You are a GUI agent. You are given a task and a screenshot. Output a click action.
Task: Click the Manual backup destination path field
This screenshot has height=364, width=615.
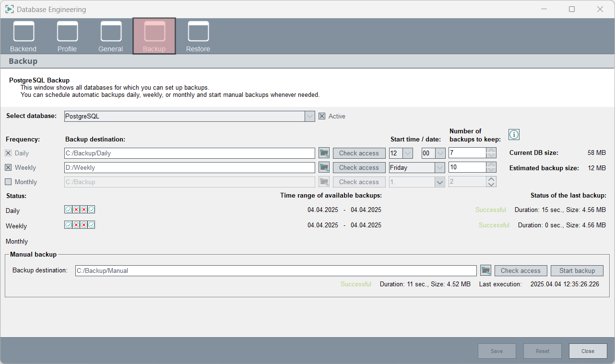coord(276,270)
